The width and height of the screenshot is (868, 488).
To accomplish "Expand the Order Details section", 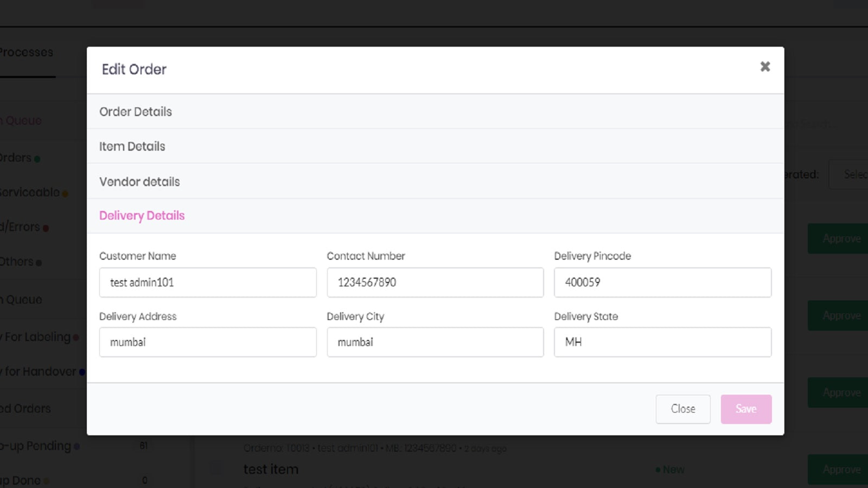I will tap(136, 112).
